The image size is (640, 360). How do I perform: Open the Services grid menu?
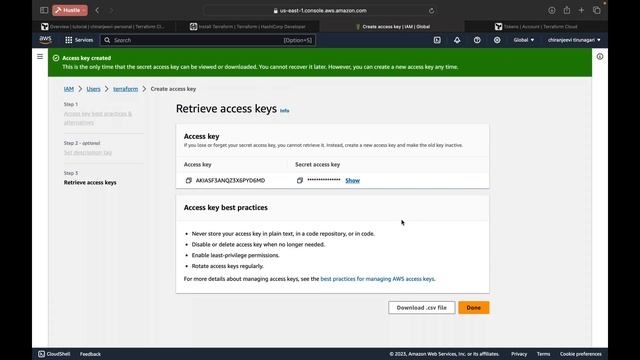[79, 40]
